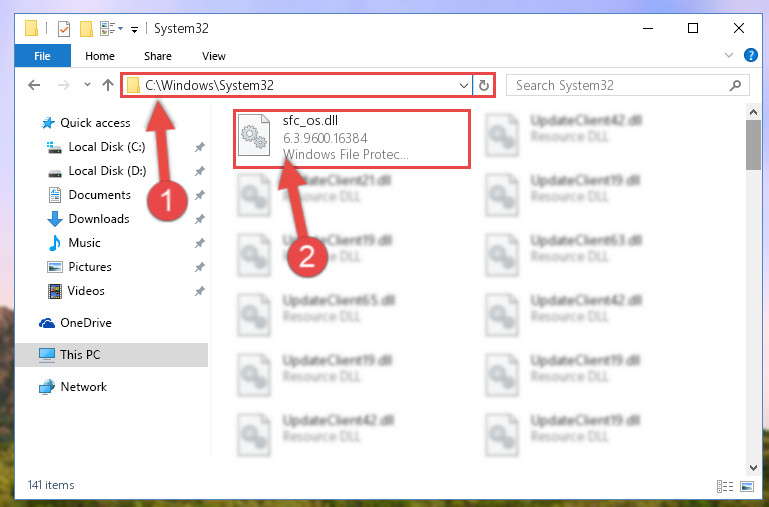Switch to large icons view layout

747,486
